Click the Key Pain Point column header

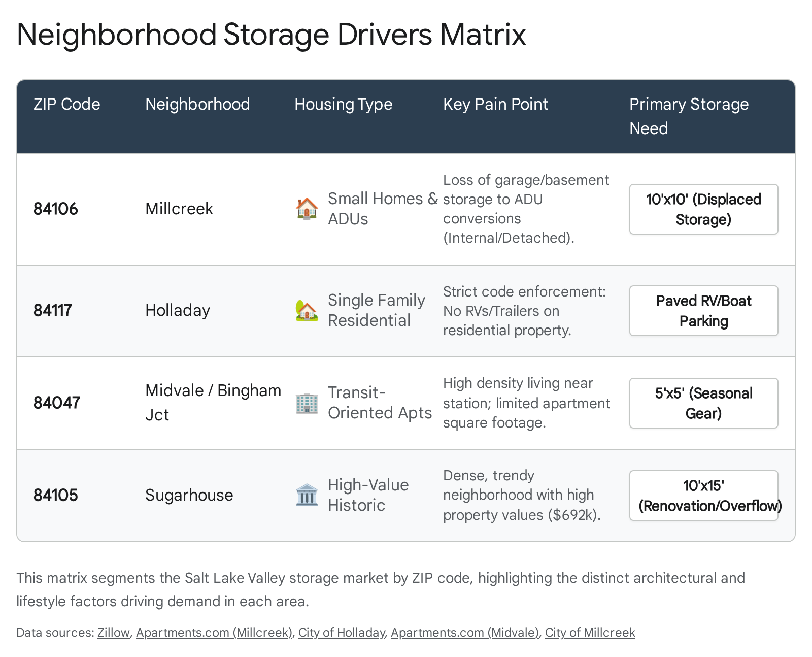pyautogui.click(x=495, y=104)
